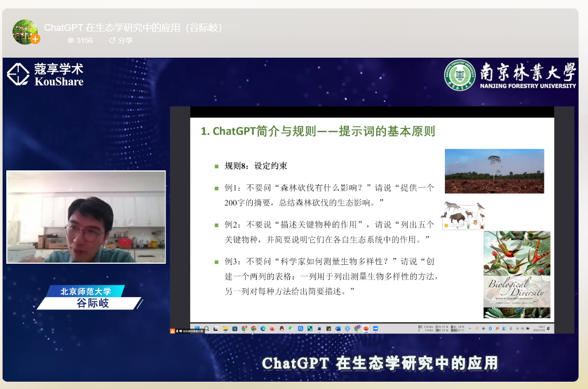Click the deforestation landscape photo on slide
588x389 pixels.
pos(494,171)
